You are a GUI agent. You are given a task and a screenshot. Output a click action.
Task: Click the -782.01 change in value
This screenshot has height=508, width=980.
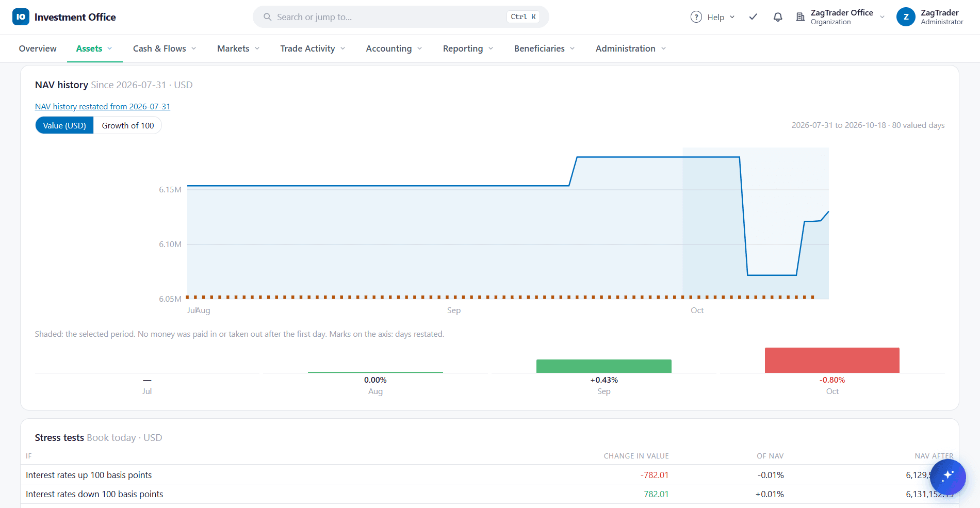click(655, 475)
